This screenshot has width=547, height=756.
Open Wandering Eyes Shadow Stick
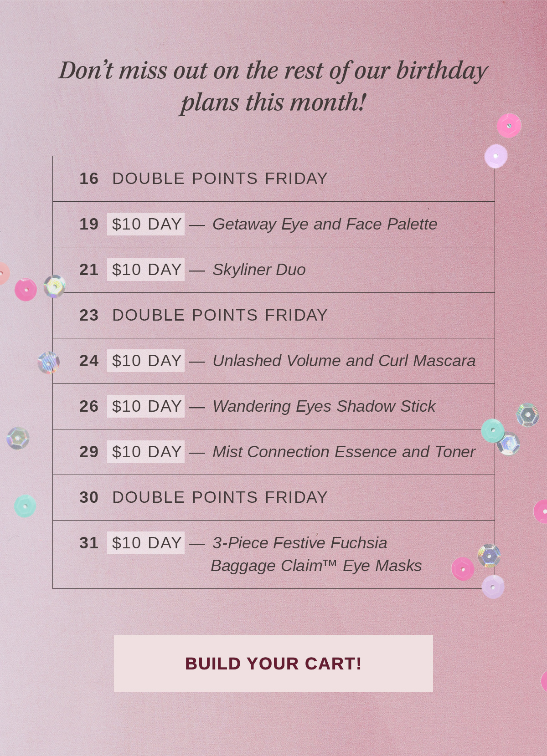coord(324,406)
